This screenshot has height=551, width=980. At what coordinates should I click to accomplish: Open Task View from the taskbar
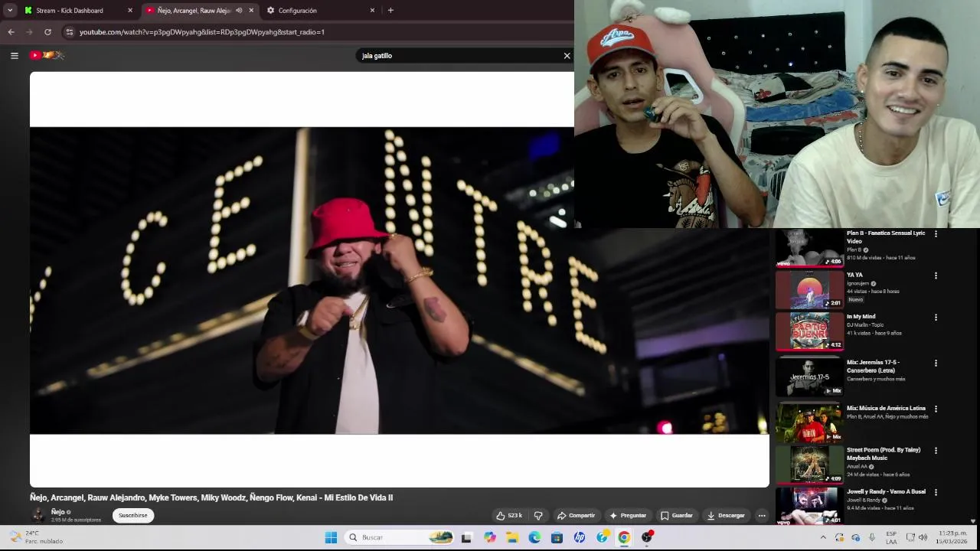tap(466, 537)
